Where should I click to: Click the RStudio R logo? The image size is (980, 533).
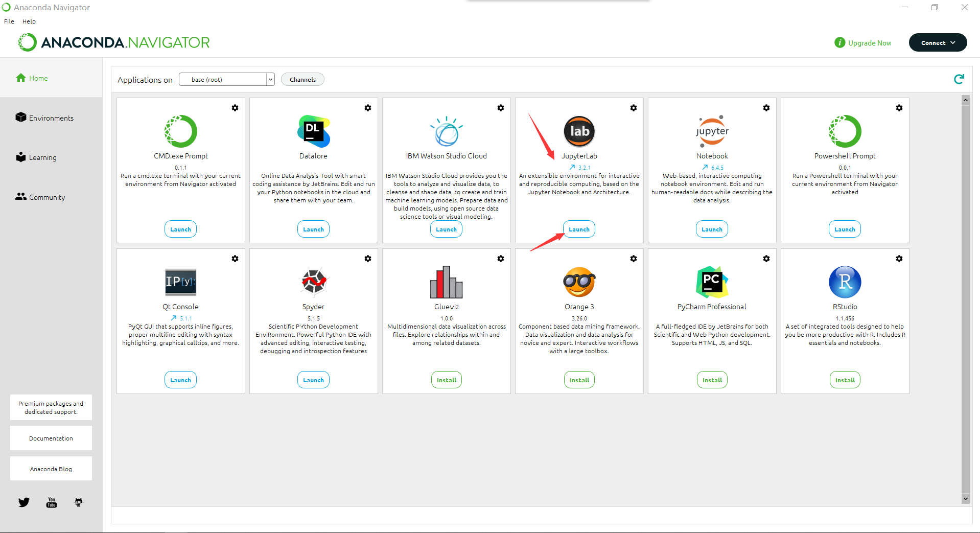click(845, 282)
